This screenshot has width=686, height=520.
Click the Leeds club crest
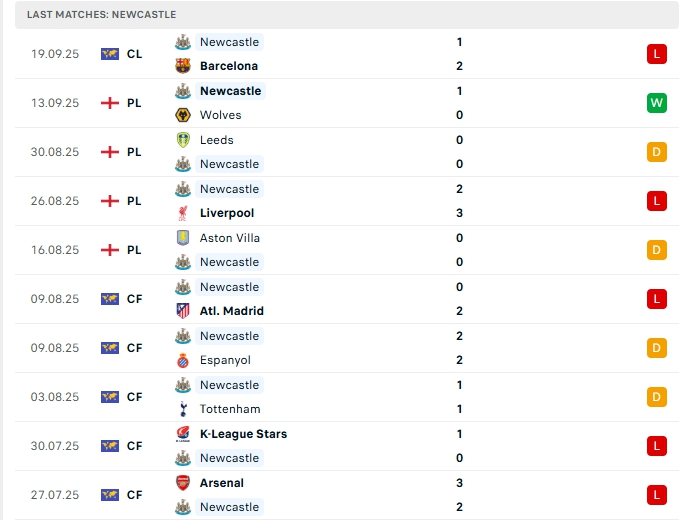click(183, 140)
